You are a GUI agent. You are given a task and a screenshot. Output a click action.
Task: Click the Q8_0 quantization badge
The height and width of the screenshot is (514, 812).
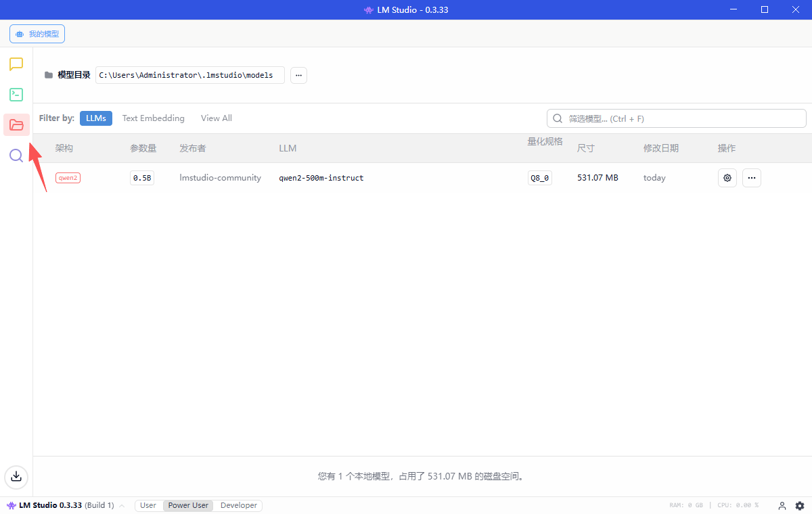(539, 178)
